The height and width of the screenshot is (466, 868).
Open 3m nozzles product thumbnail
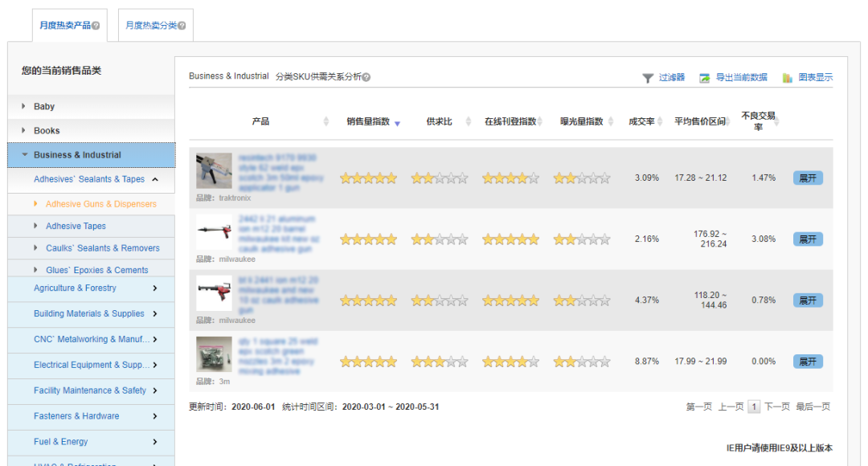(x=214, y=354)
